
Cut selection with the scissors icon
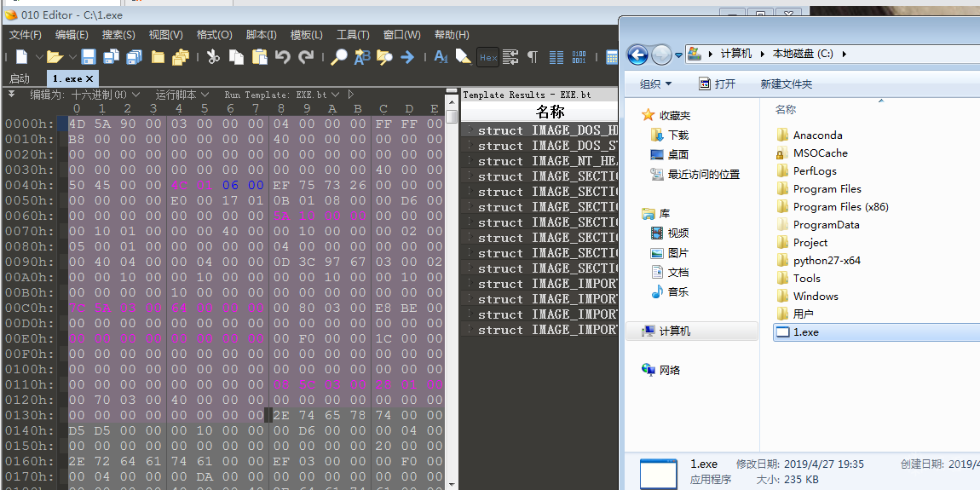pos(213,57)
